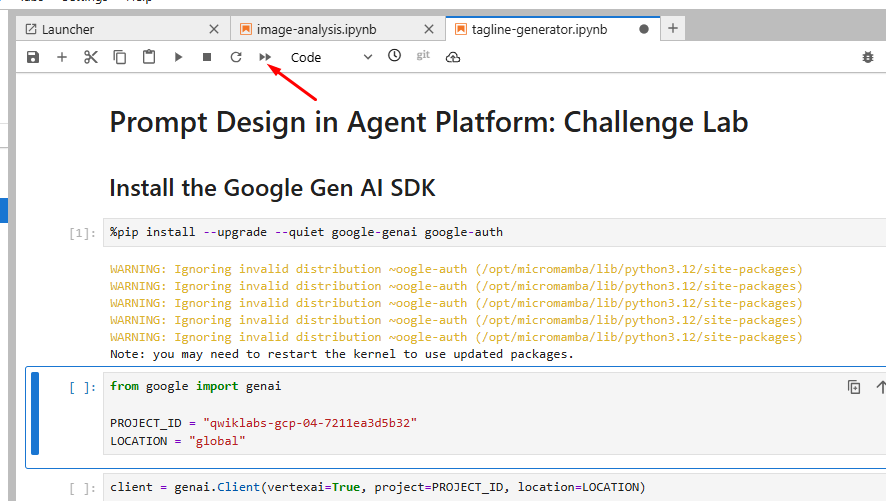Close the image-analysis.ipynb tab
The width and height of the screenshot is (886, 501).
click(429, 29)
